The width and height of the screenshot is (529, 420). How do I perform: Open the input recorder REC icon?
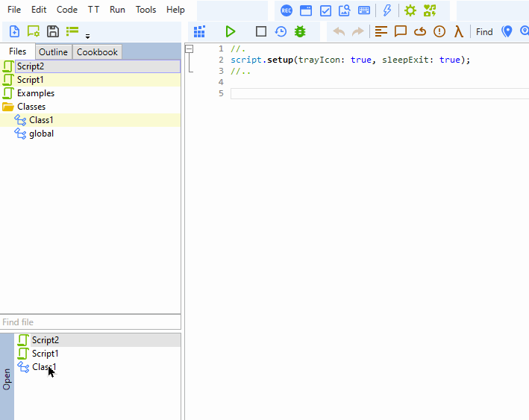coord(287,10)
